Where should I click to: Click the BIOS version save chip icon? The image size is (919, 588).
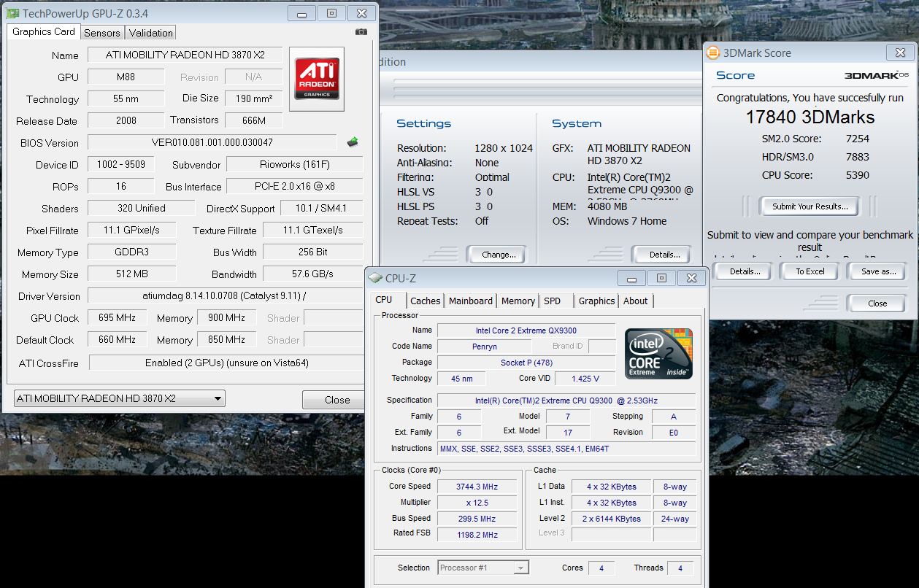pos(353,142)
